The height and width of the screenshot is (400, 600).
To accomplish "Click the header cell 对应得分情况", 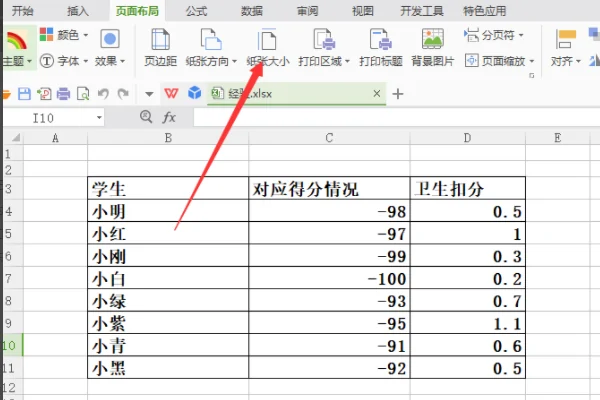I will tap(329, 188).
